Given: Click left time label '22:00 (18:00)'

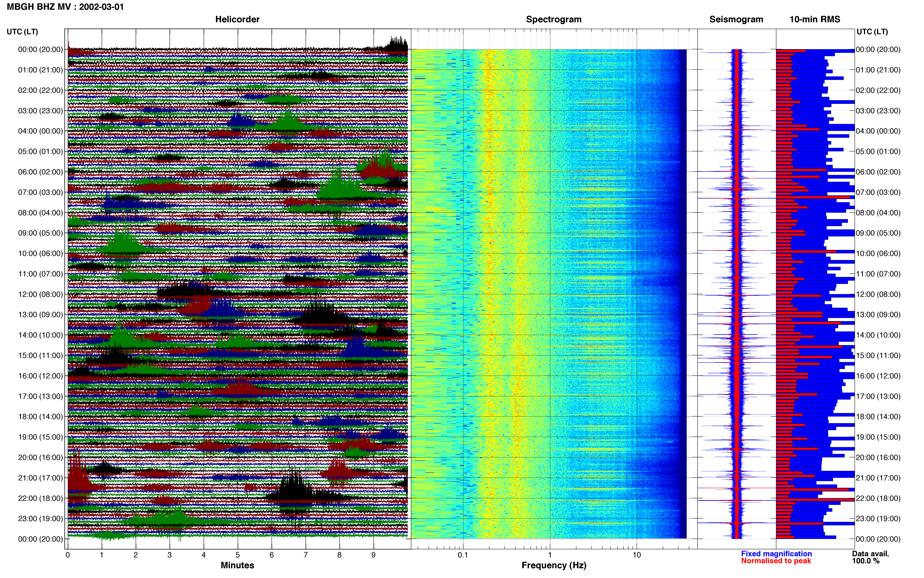Looking at the screenshot, I should [x=41, y=498].
